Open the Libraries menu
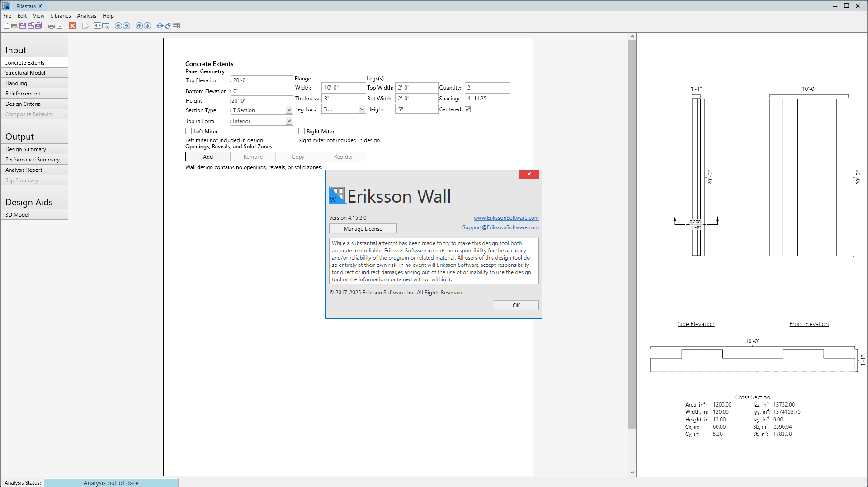868x487 pixels. coord(61,16)
